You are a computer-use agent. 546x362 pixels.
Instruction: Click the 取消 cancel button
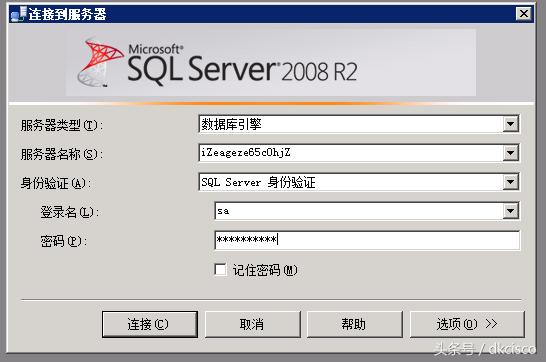pyautogui.click(x=252, y=324)
